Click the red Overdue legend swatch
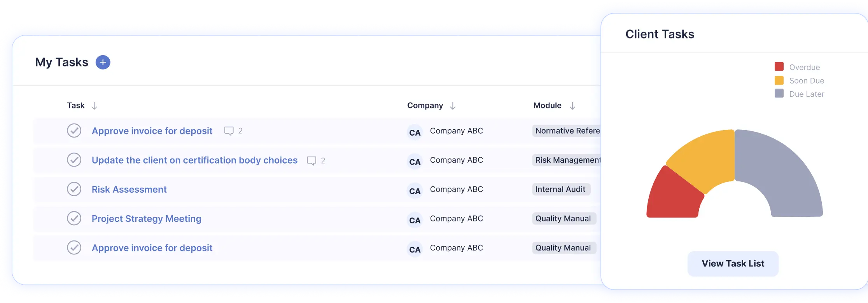Screen dimensions: 868x303 779,66
